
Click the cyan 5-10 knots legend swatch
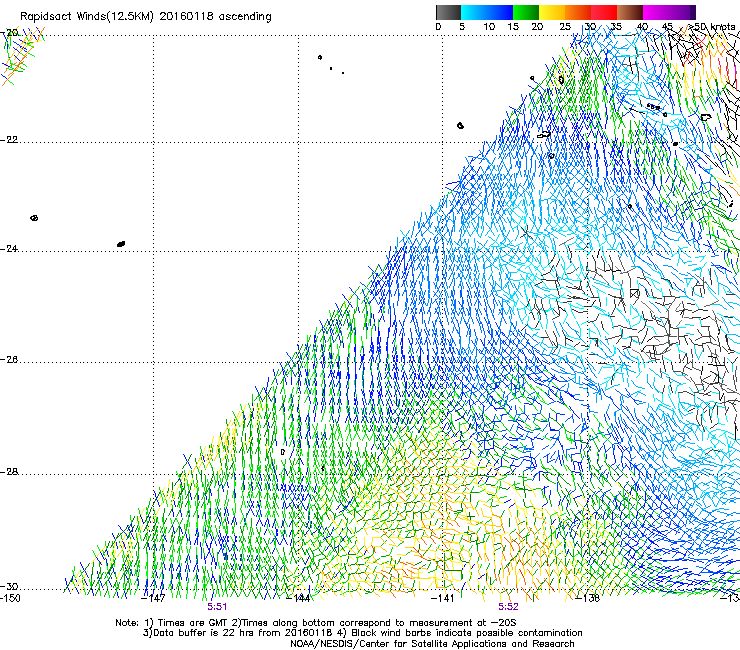tap(474, 12)
